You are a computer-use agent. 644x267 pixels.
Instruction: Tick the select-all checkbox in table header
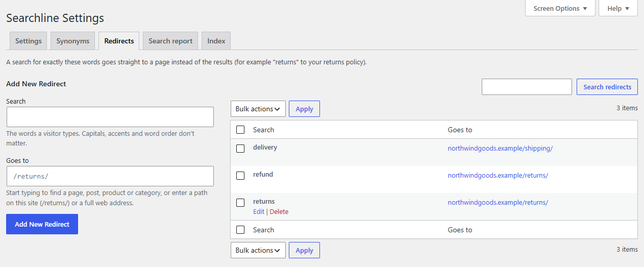(x=240, y=130)
